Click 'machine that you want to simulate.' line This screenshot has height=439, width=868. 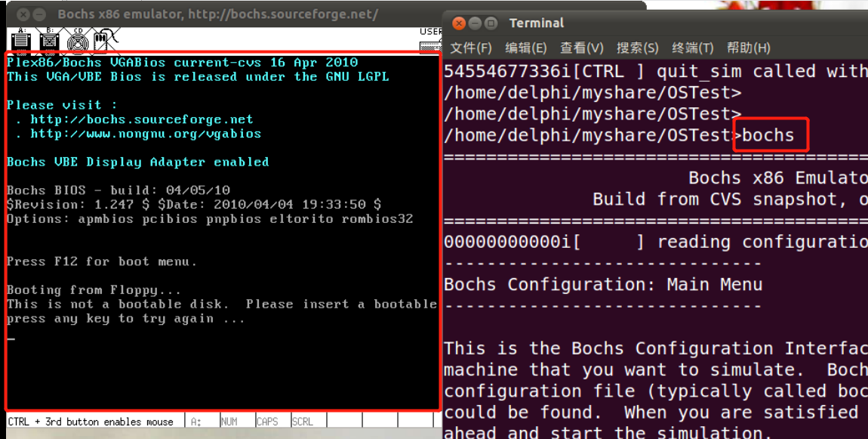pyautogui.click(x=655, y=369)
